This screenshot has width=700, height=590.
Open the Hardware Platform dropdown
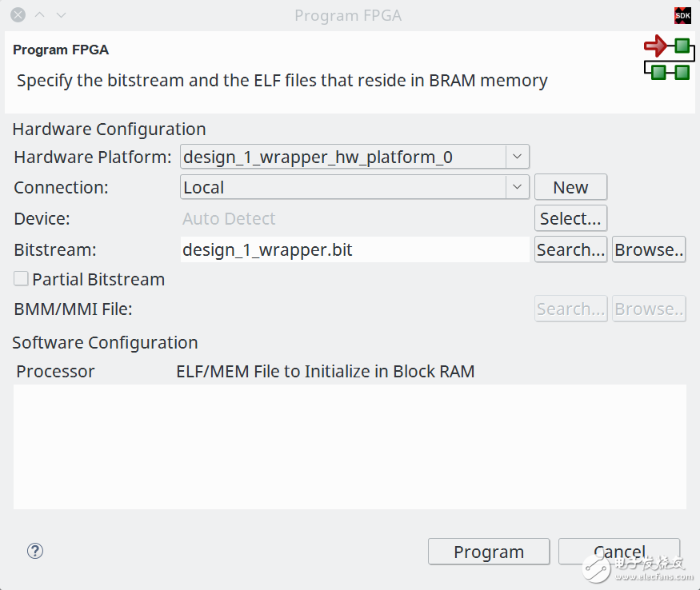(517, 157)
